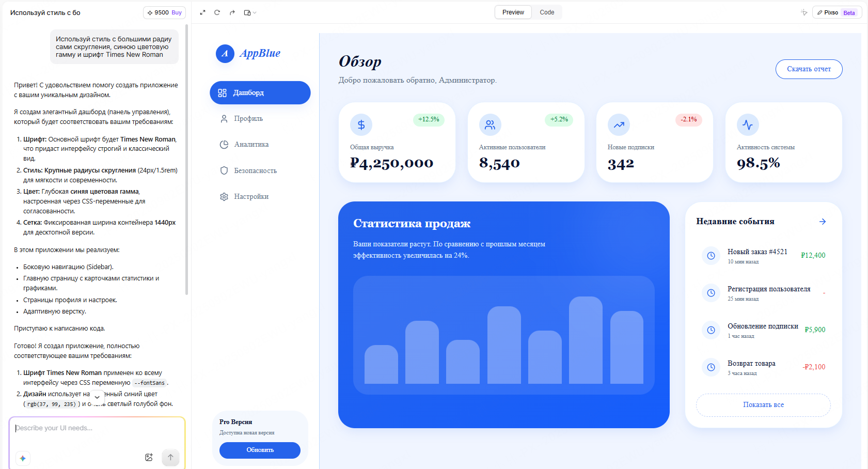This screenshot has height=469, width=868.
Task: Click the scroll-to-bottom chevron in the chat
Action: click(x=97, y=397)
